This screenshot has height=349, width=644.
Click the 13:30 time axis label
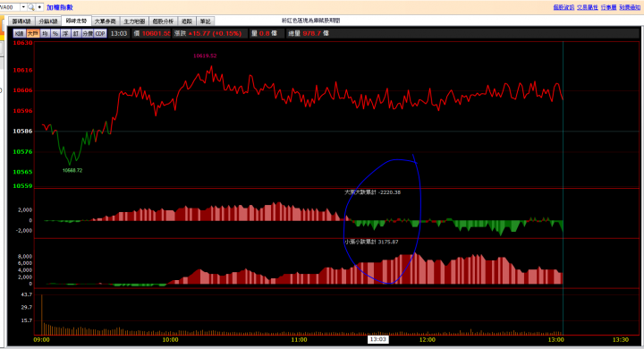coord(621,340)
